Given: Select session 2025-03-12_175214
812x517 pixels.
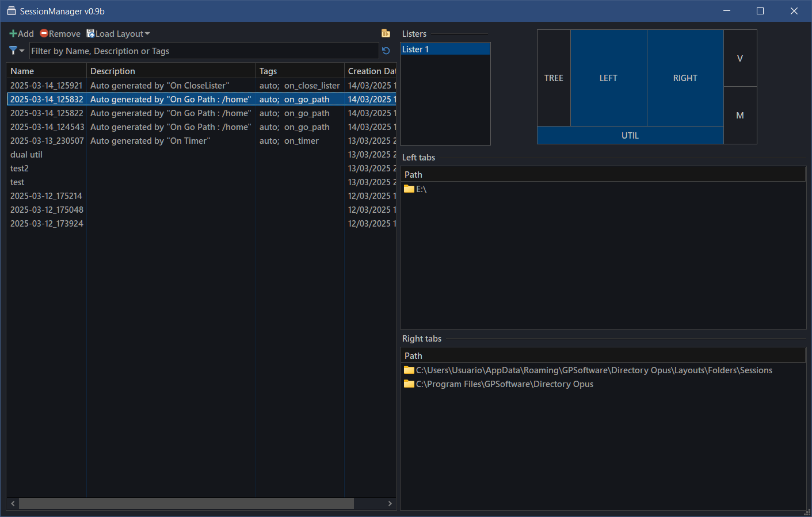Looking at the screenshot, I should [201, 196].
